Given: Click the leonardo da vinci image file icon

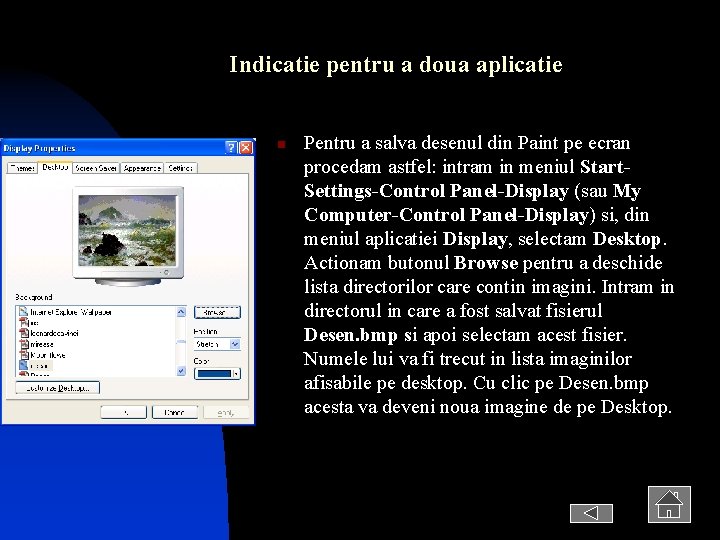Looking at the screenshot, I should tap(24, 333).
